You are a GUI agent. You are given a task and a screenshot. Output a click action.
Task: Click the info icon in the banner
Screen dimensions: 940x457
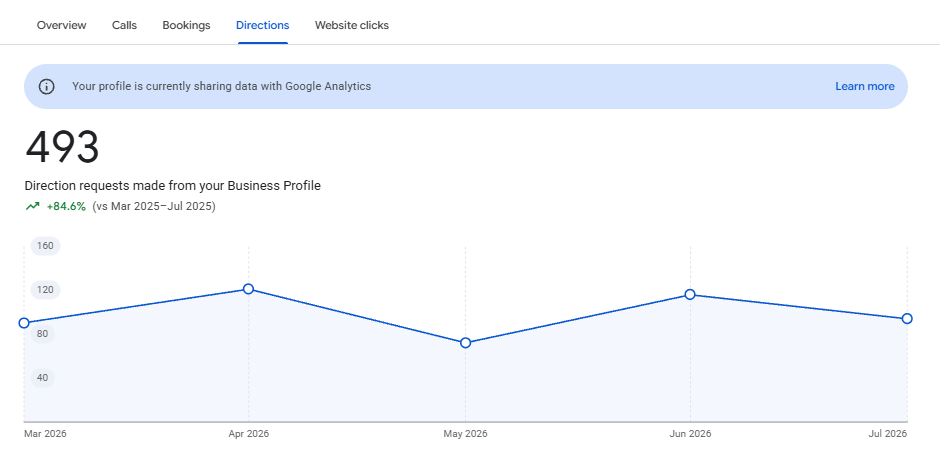[46, 86]
